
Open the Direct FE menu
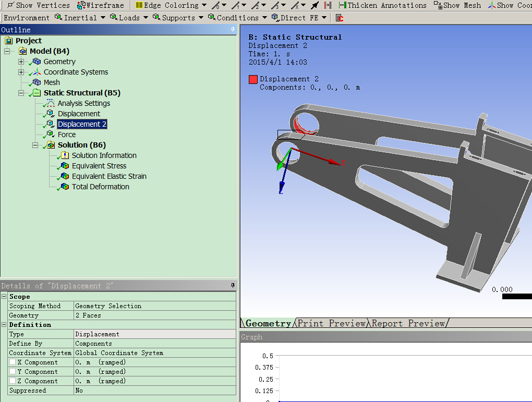coord(299,18)
